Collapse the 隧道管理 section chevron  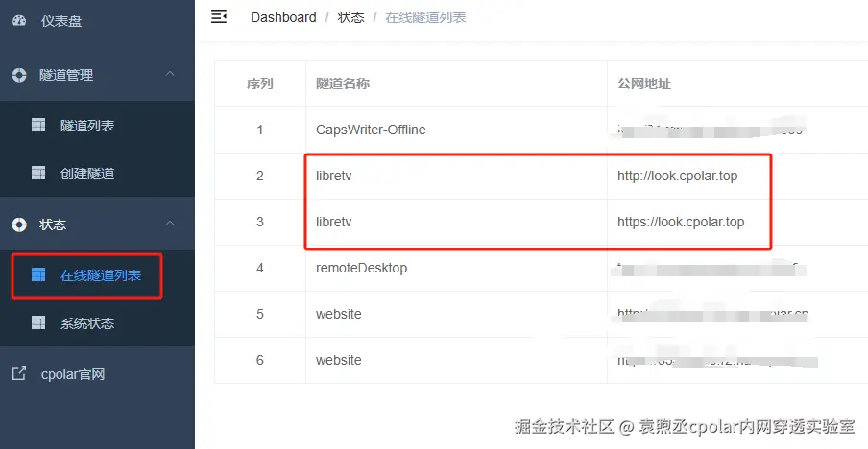(171, 74)
